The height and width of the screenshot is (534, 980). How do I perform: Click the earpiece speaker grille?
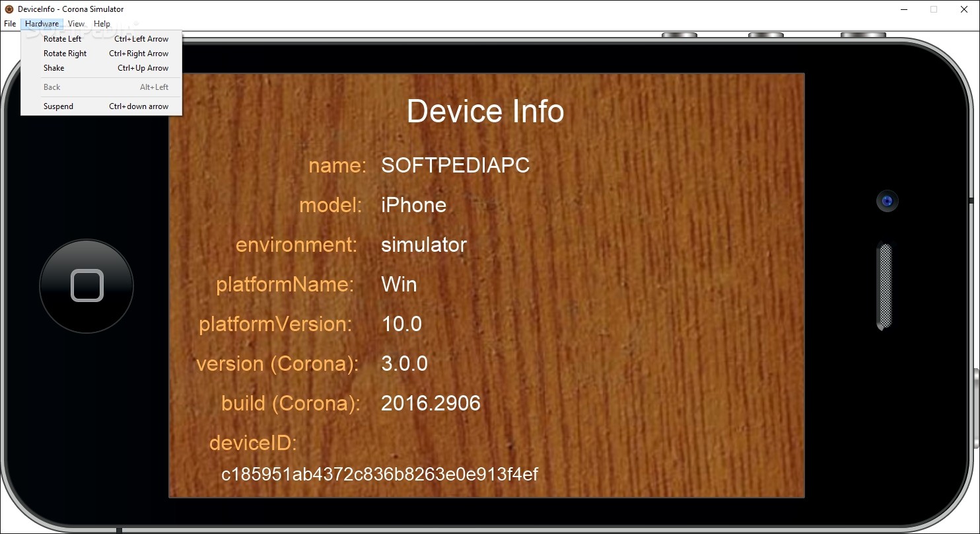(884, 286)
